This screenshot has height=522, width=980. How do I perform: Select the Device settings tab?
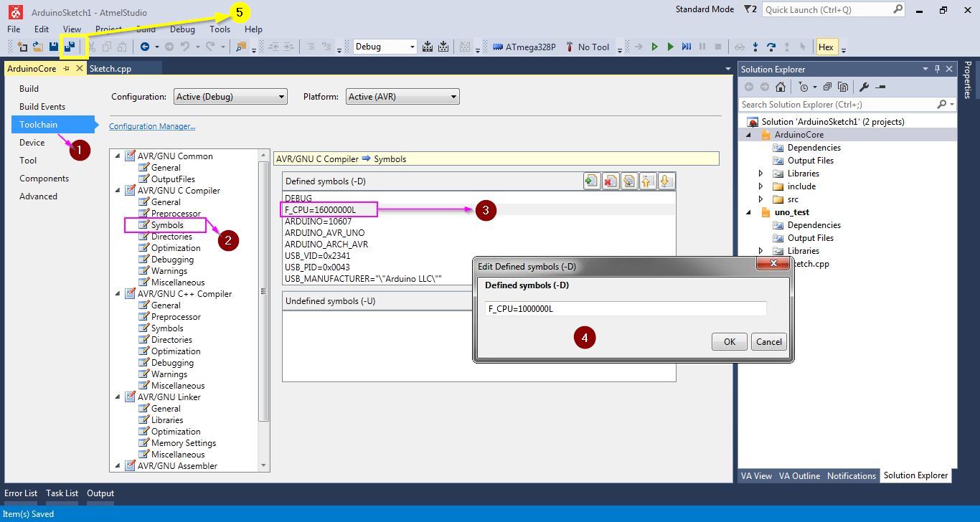pos(32,142)
